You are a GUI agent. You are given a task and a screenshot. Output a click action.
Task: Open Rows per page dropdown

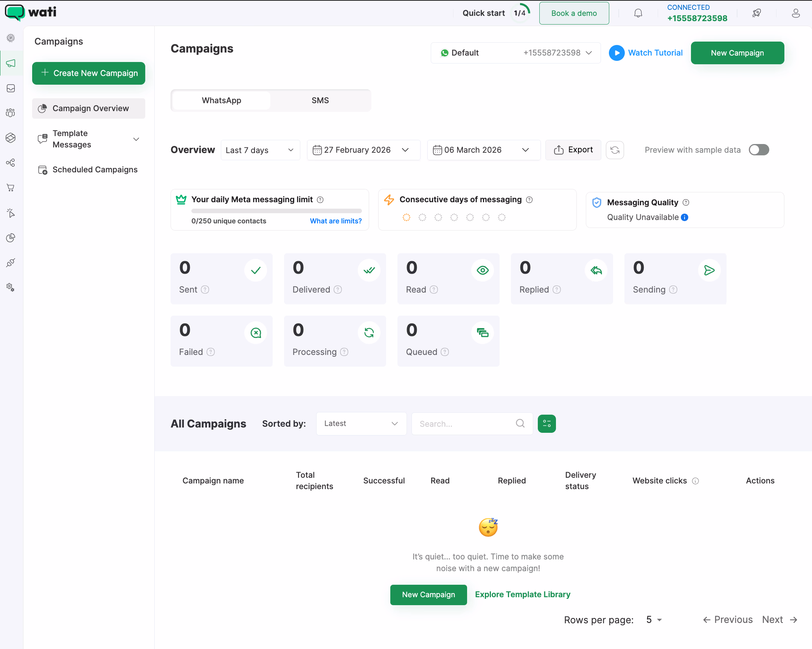pos(654,620)
